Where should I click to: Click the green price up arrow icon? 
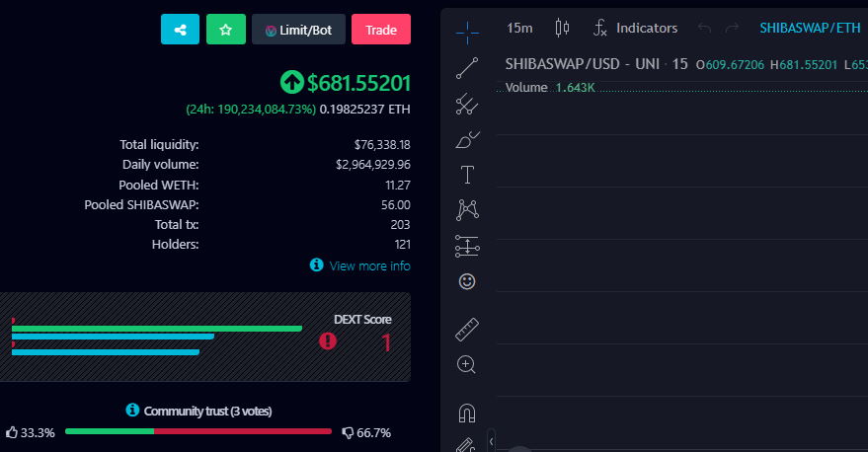291,83
